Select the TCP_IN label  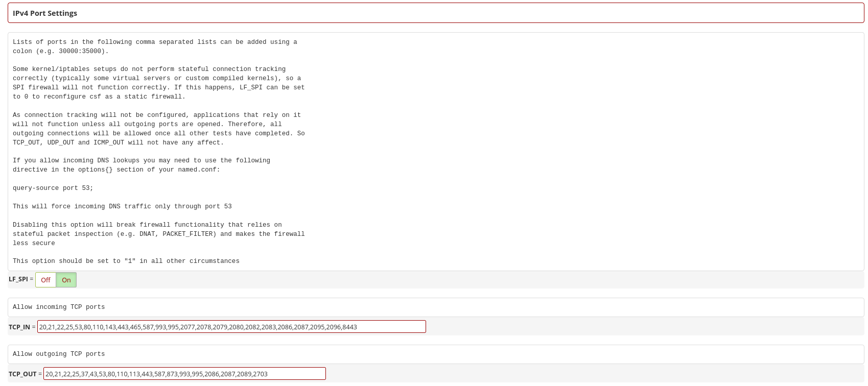[19, 327]
